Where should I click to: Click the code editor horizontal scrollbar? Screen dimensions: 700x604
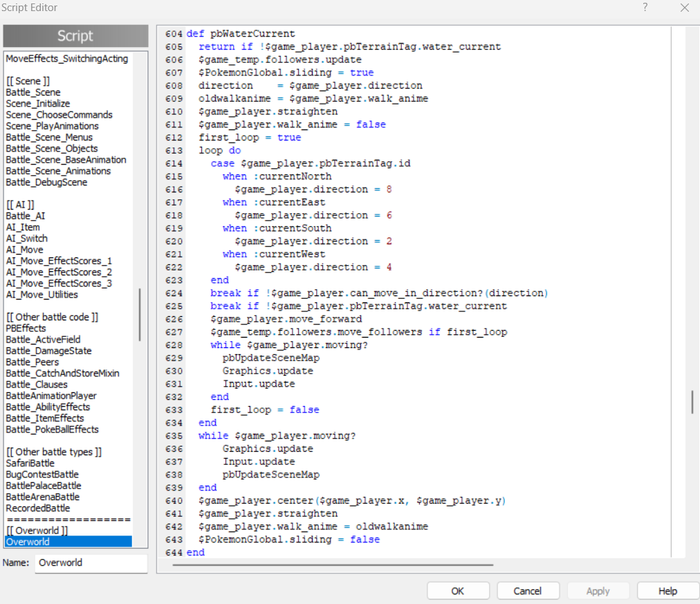pos(333,565)
